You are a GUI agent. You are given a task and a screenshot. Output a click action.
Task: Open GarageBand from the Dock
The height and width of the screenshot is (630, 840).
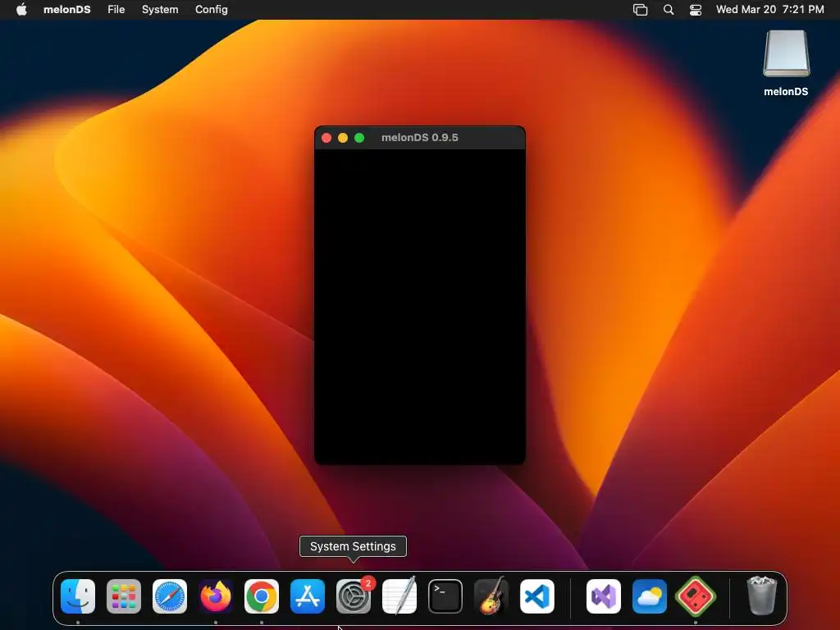(x=491, y=596)
